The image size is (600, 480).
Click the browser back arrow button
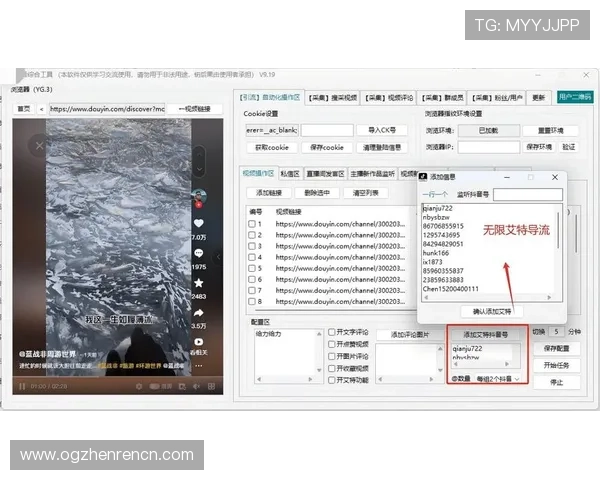point(41,109)
